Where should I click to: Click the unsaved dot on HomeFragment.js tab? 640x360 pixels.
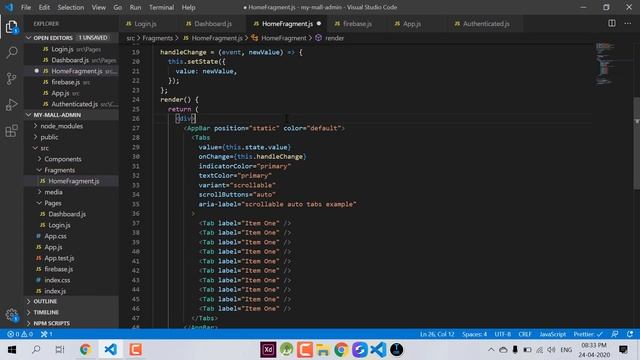point(319,24)
